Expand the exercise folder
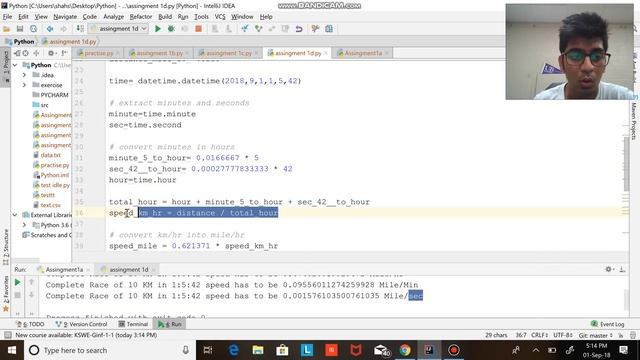The height and width of the screenshot is (360, 640). coord(24,85)
